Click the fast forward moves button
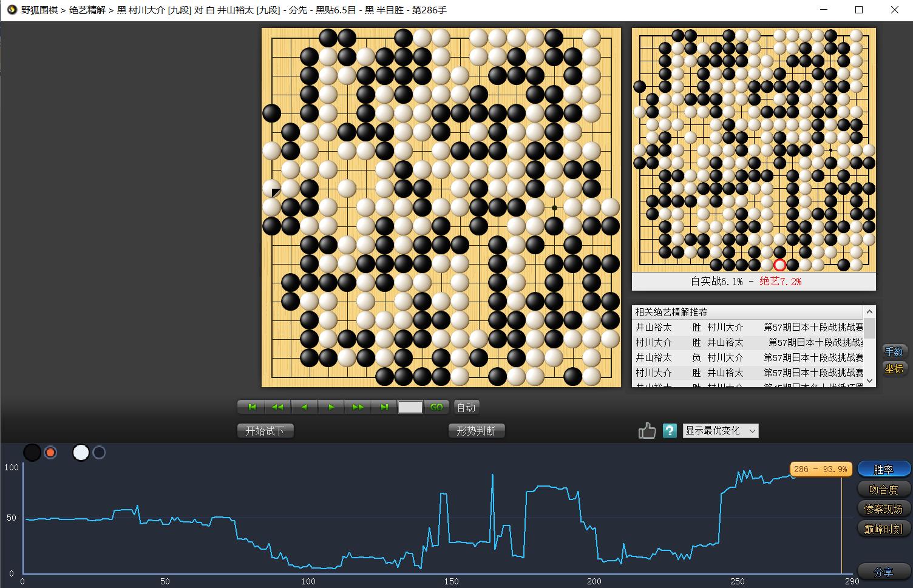The image size is (913, 588). [358, 407]
